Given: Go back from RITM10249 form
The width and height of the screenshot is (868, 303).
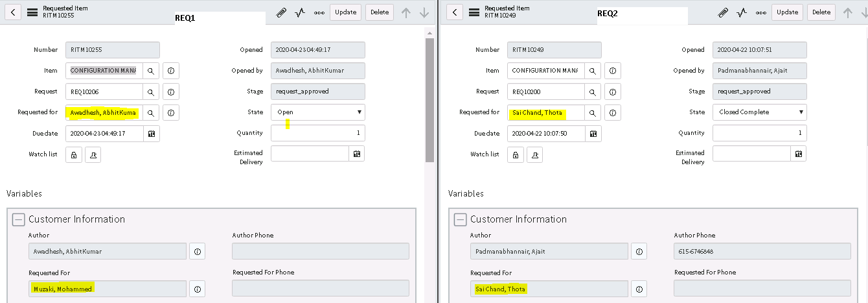Looking at the screenshot, I should click(455, 12).
